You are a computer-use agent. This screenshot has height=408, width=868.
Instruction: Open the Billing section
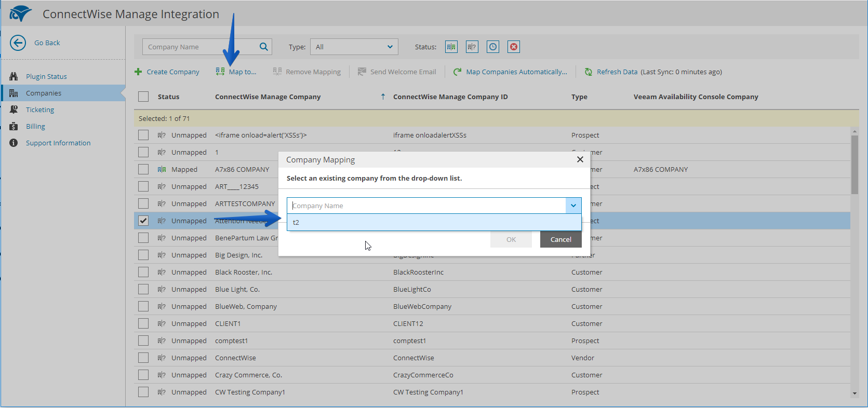[x=35, y=126]
